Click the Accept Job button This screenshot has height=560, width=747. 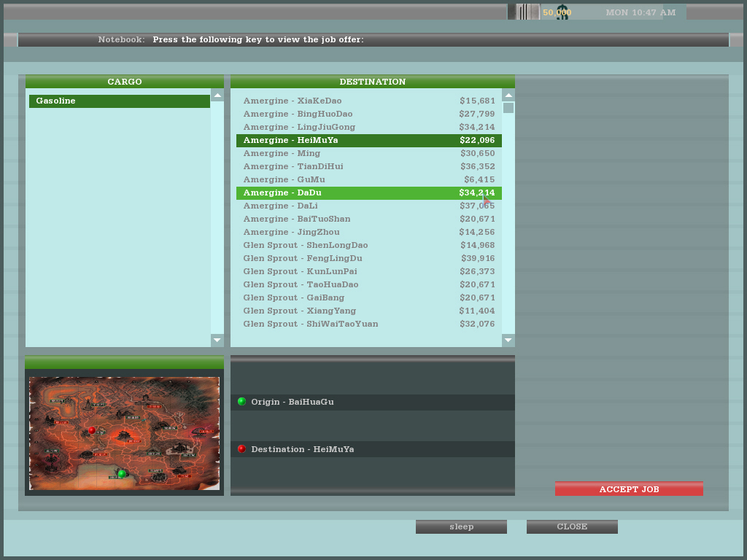click(629, 489)
